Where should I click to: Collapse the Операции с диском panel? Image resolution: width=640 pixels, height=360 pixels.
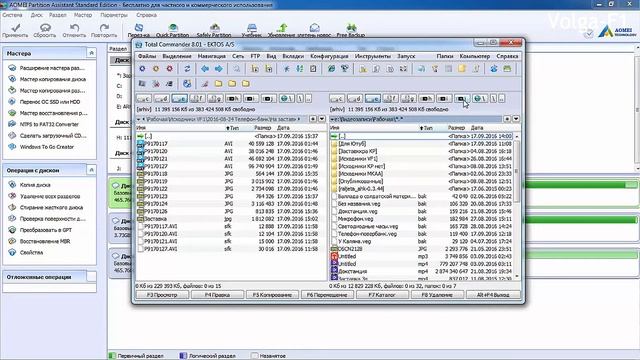91,170
